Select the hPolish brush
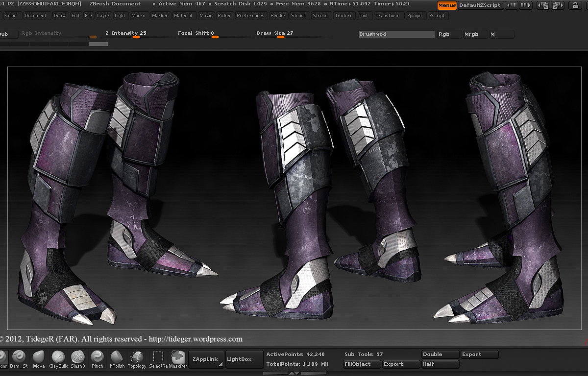The image size is (588, 376). 117,359
